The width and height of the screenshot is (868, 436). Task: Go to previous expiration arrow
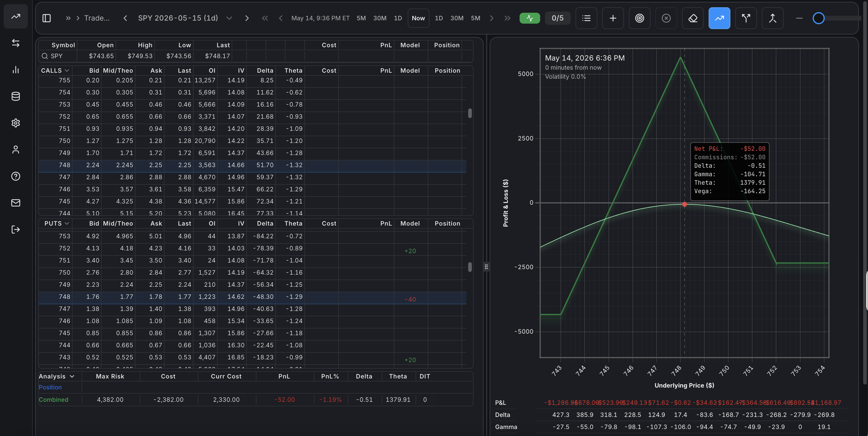[125, 18]
